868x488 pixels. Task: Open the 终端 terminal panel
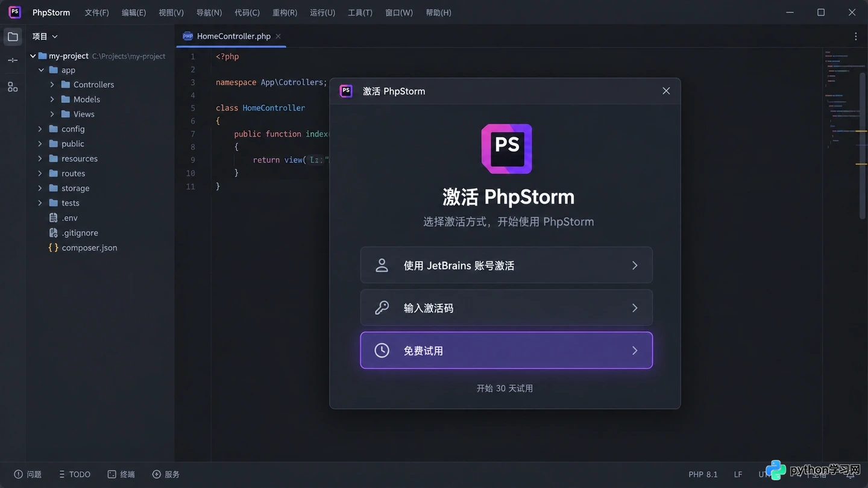(x=121, y=474)
